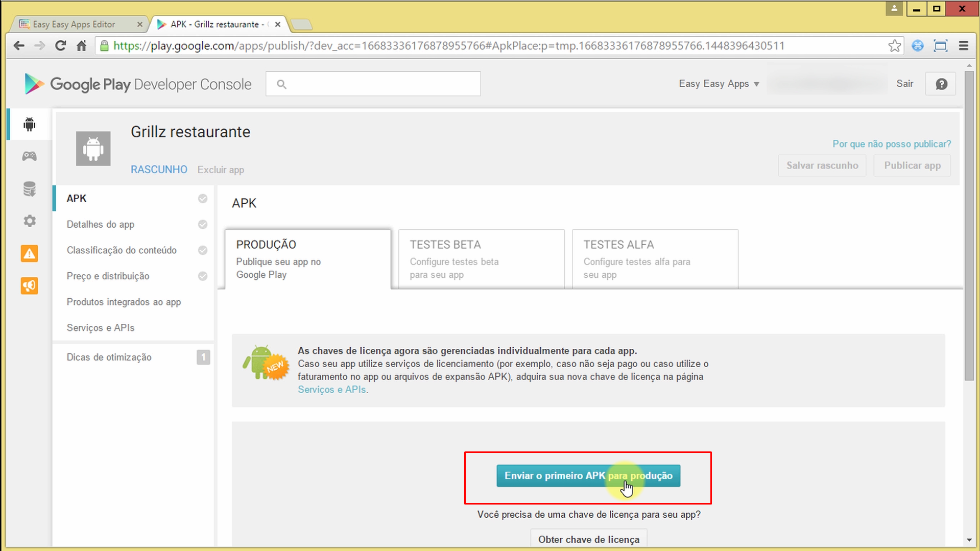This screenshot has width=980, height=551.
Task: Click the Obter chave de licença button
Action: coord(588,539)
